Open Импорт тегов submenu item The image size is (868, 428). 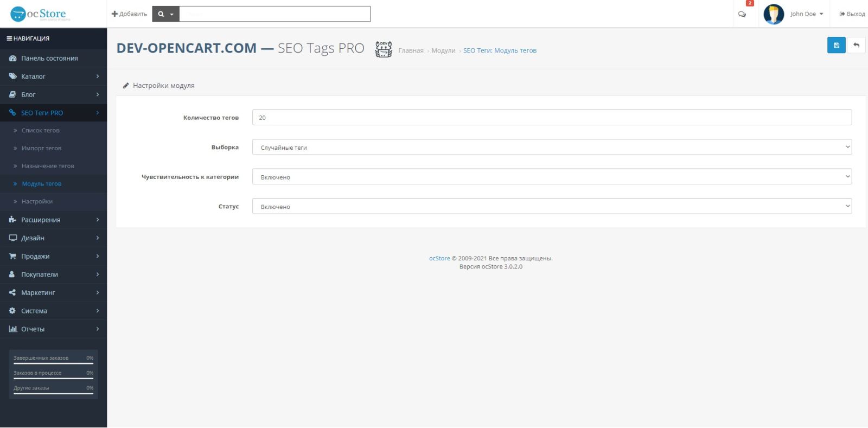tap(53, 148)
